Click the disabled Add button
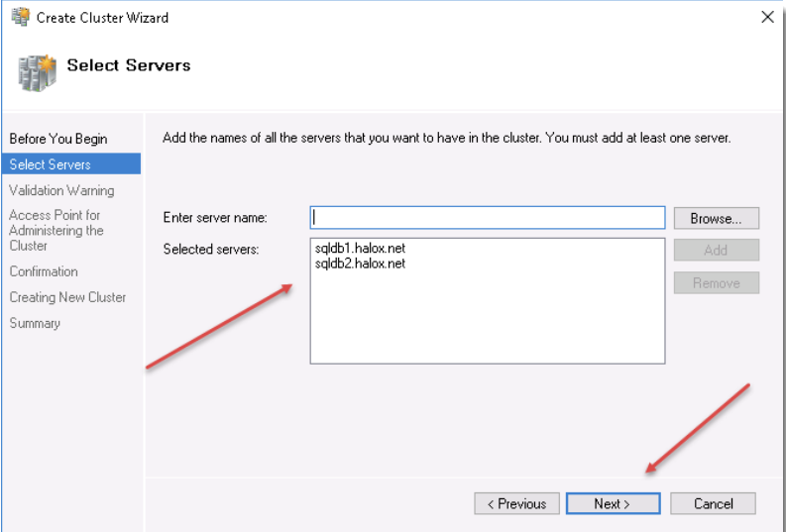 [717, 250]
